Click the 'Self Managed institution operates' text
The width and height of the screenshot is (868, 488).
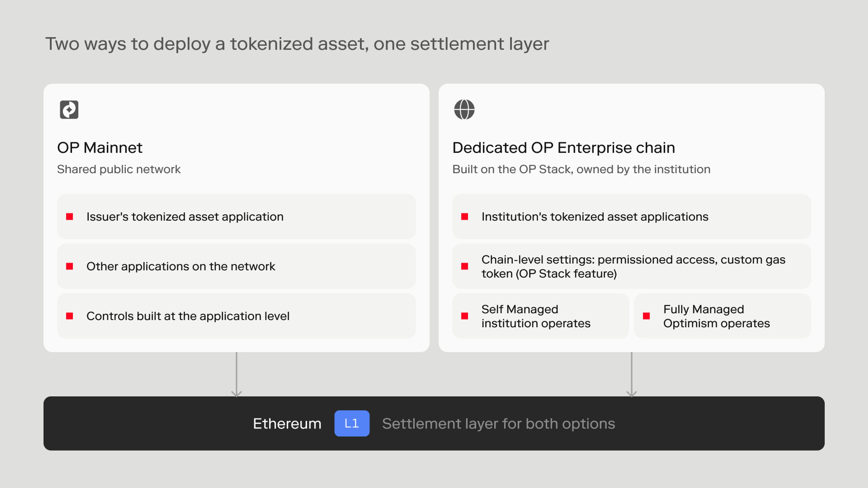[x=536, y=316]
